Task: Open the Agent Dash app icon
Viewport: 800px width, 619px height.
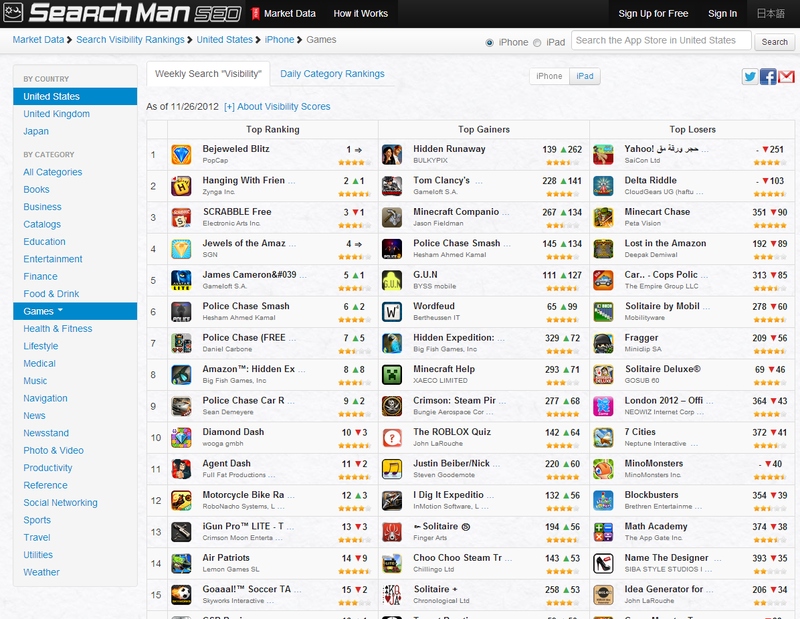Action: pos(181,469)
